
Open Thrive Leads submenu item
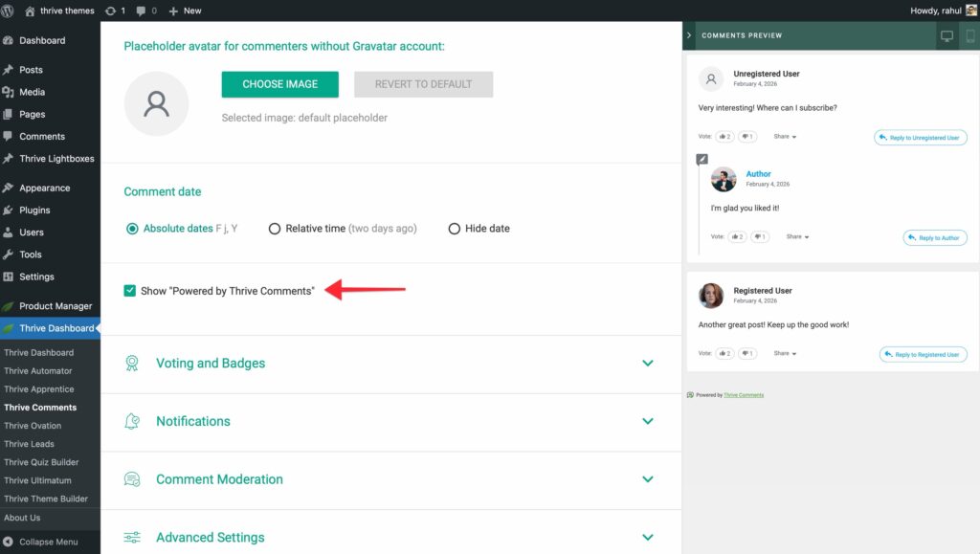click(29, 444)
